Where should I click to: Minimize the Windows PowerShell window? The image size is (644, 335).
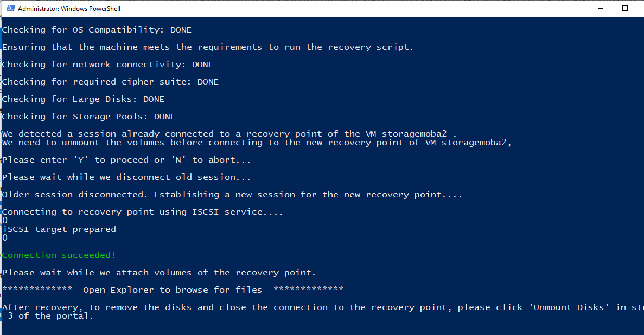click(601, 8)
